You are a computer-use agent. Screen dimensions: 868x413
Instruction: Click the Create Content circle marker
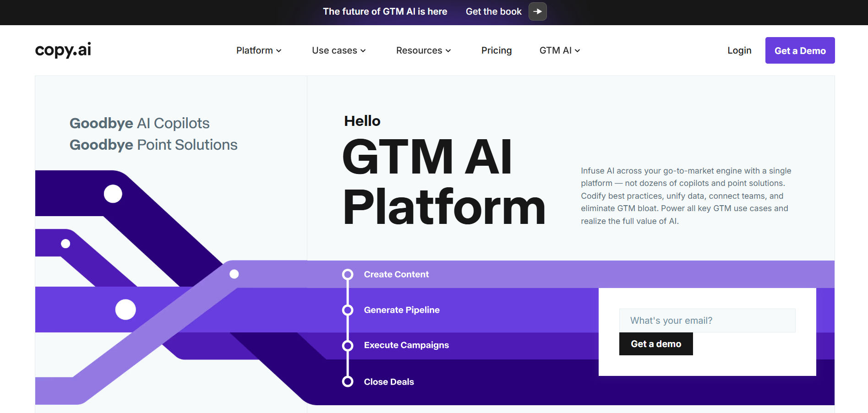click(x=348, y=274)
